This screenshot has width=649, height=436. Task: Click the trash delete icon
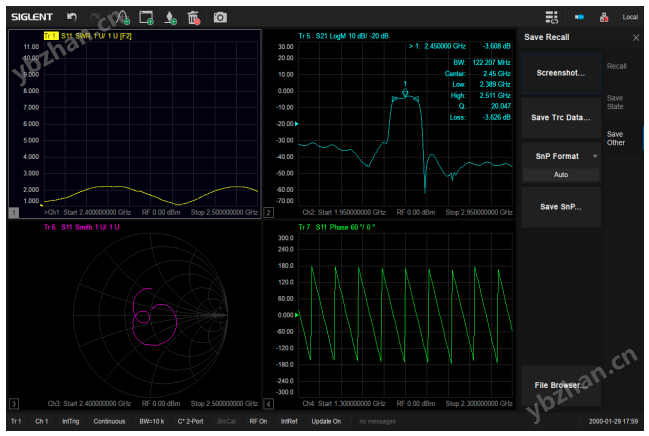pos(193,17)
